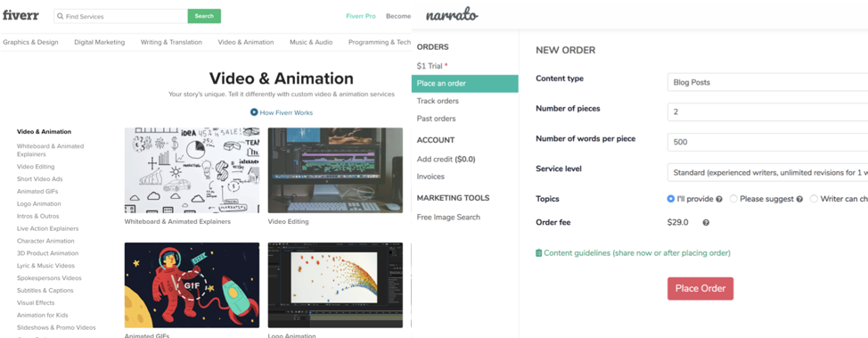Open the Animated GIFs astronaut thumbnail
Image resolution: width=868 pixels, height=338 pixels.
pos(192,285)
